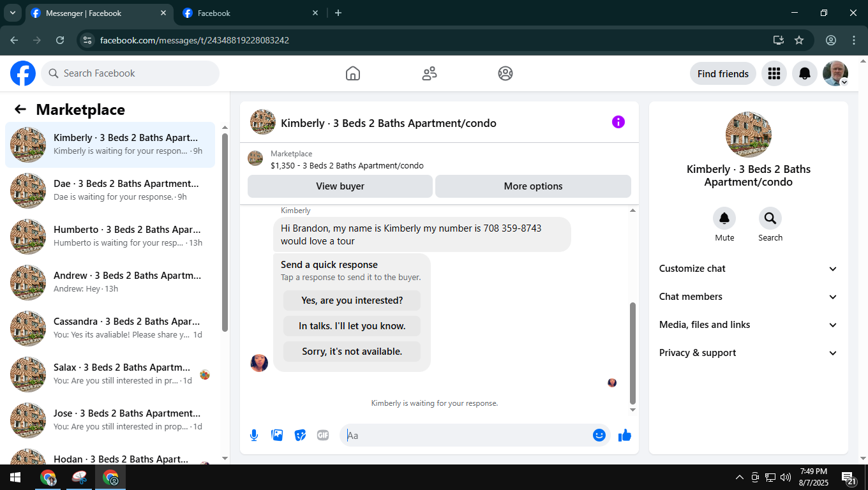
Task: Click the taskbar clock showing 7:49 PM
Action: (x=813, y=477)
